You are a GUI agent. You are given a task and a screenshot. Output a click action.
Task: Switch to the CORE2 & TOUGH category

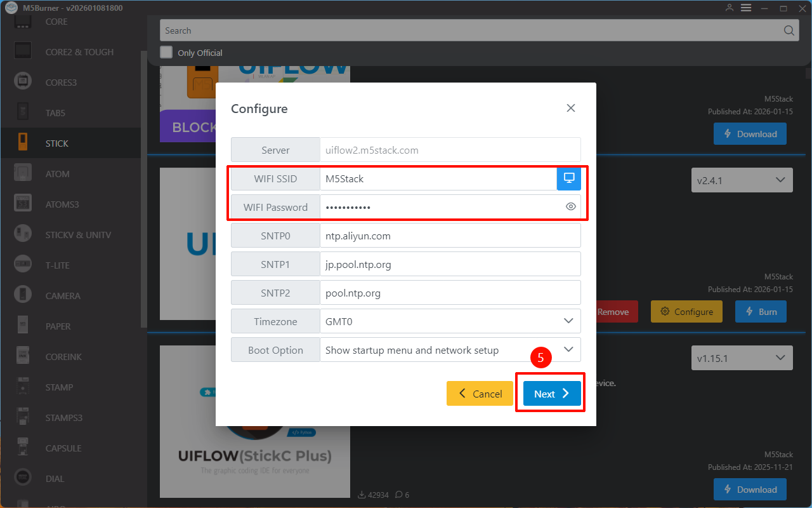coord(79,52)
